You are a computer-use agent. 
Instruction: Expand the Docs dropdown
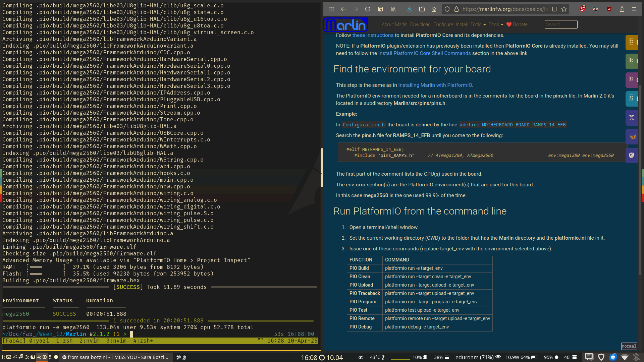[496, 24]
